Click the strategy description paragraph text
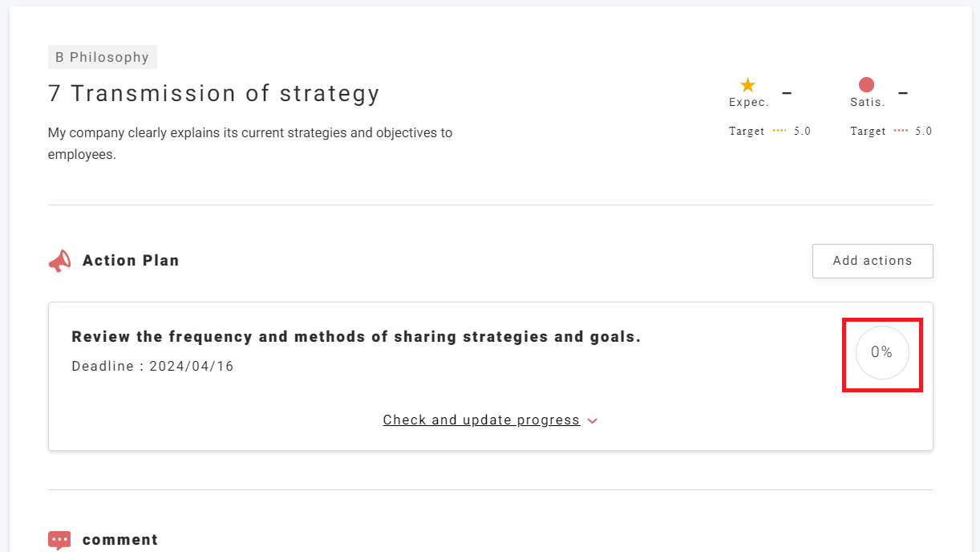Screen dimensions: 980x552 [249, 143]
